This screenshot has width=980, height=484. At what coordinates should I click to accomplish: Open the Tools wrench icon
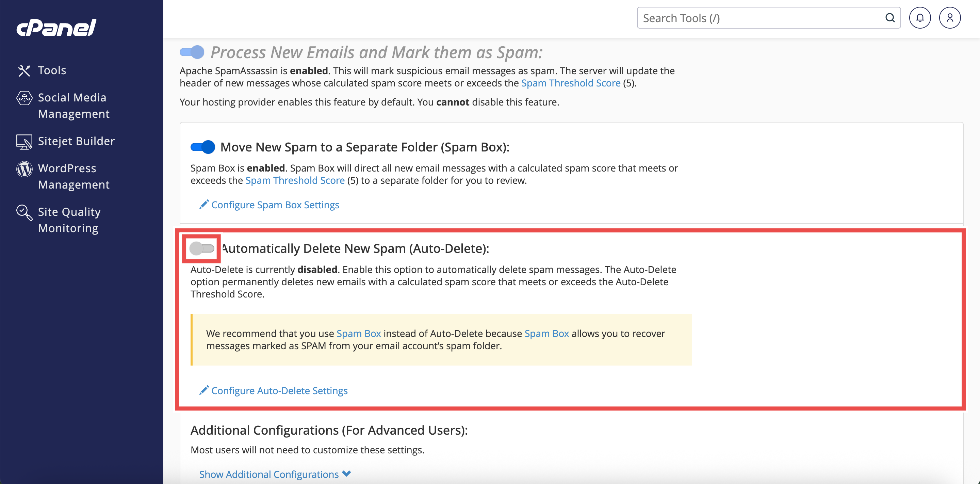[24, 70]
